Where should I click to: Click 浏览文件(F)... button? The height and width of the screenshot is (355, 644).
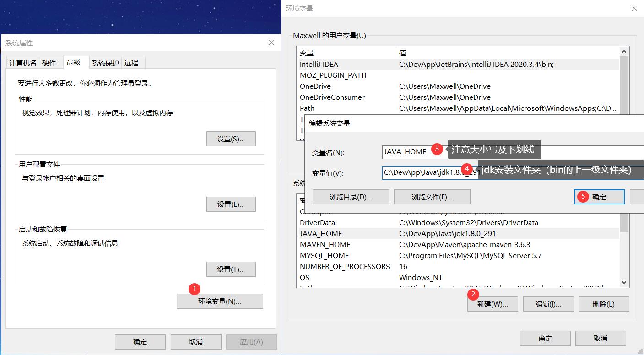pos(432,197)
